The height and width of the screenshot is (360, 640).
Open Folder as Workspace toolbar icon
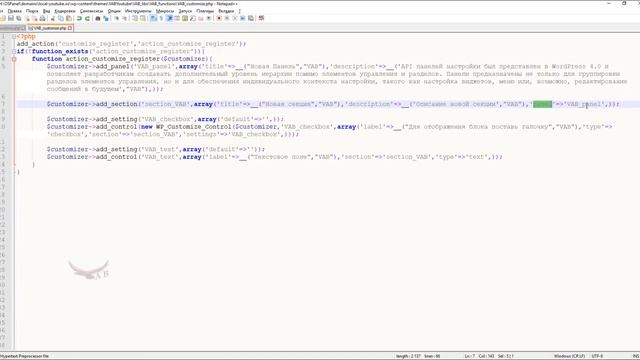click(200, 18)
